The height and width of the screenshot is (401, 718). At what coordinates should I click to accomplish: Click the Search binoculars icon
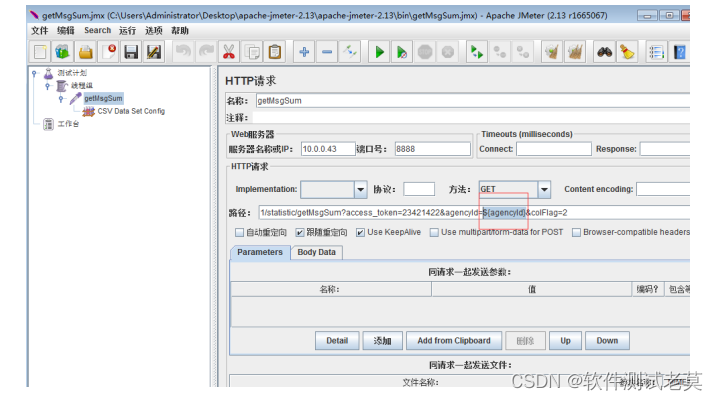tap(604, 52)
